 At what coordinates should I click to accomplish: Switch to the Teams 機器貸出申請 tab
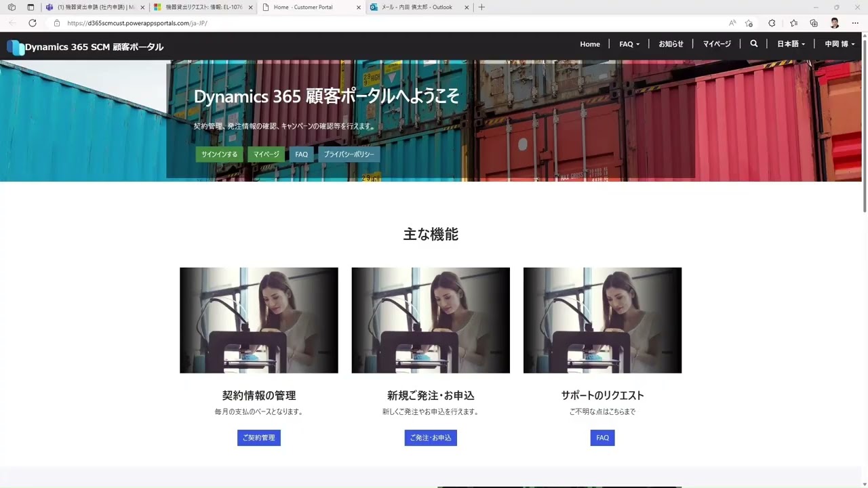95,7
